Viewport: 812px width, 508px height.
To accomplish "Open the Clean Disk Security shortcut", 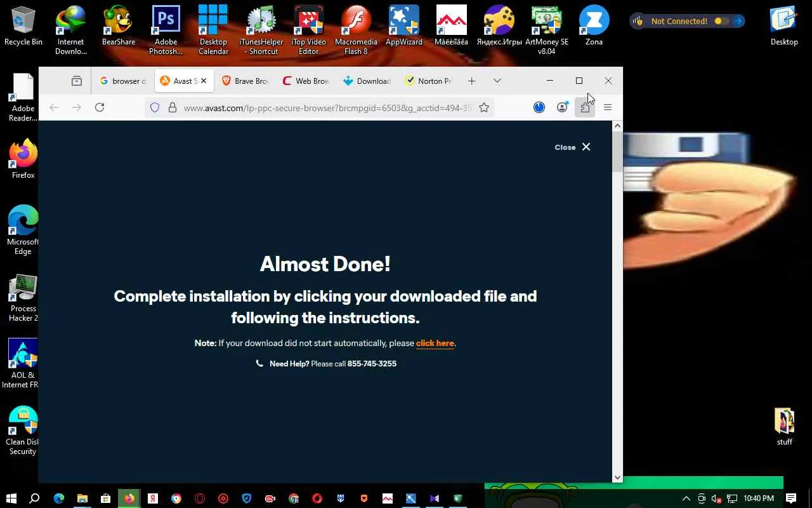I will (23, 431).
